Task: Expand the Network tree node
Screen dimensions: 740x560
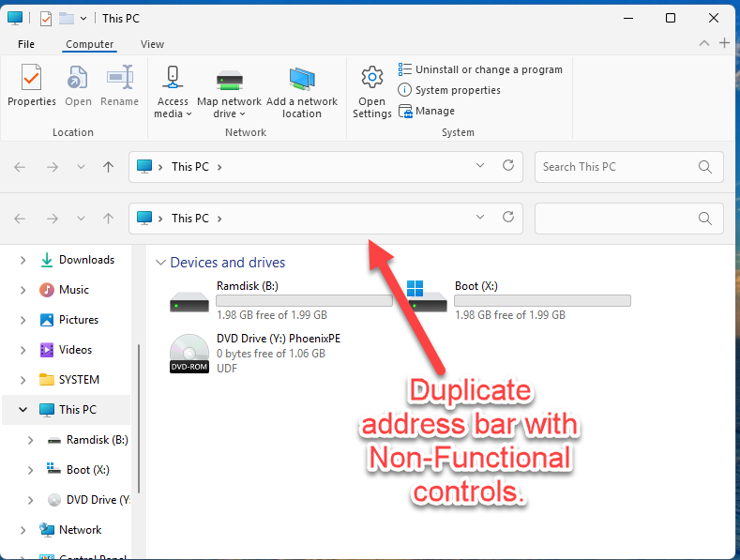Action: point(23,530)
